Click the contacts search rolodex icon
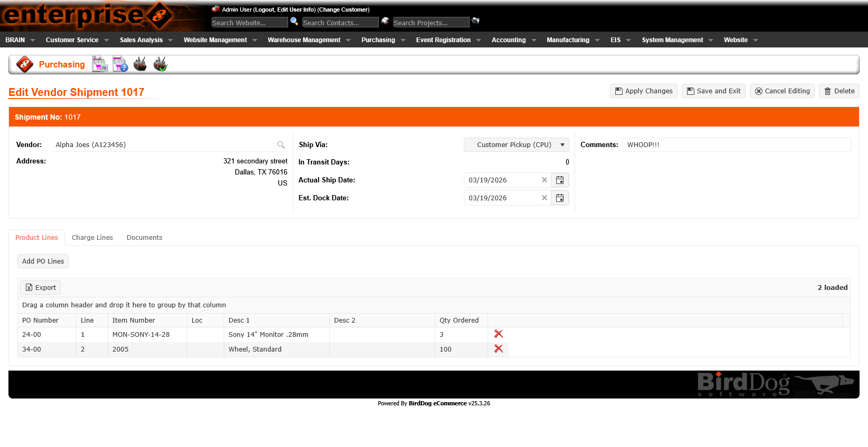 (x=385, y=21)
